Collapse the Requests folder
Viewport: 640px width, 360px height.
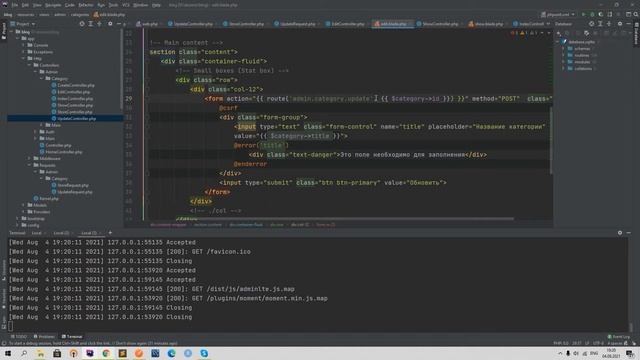(x=29, y=165)
